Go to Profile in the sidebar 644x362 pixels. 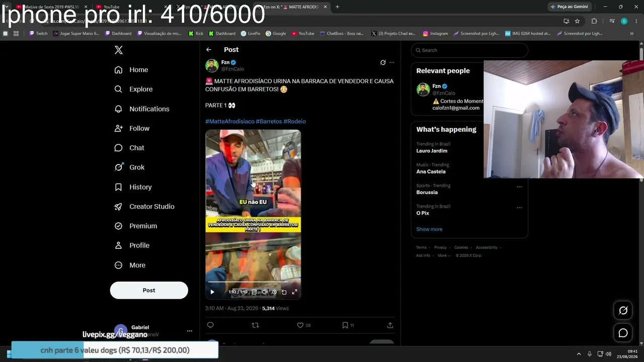tap(132, 245)
